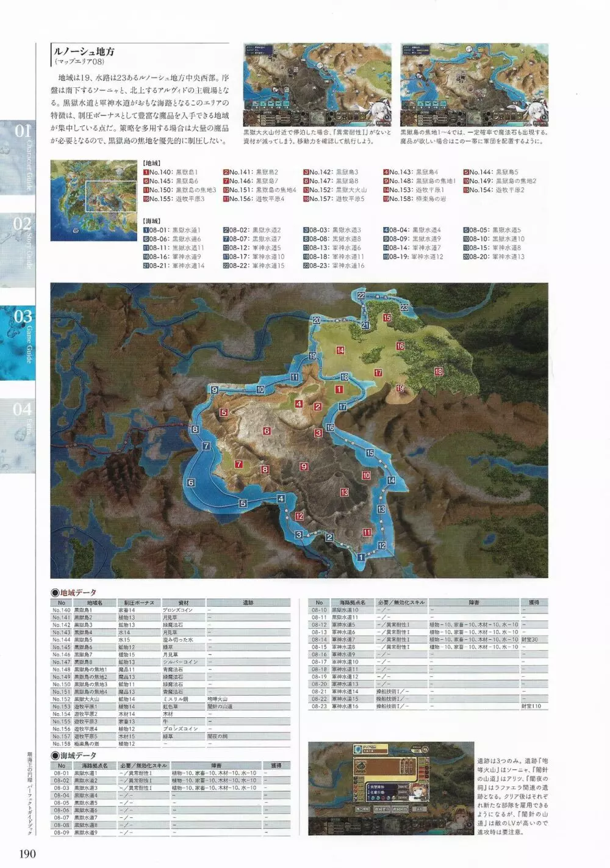This screenshot has height=868, width=610.
Task: Click red area marker 18 on the map
Action: [x=439, y=372]
